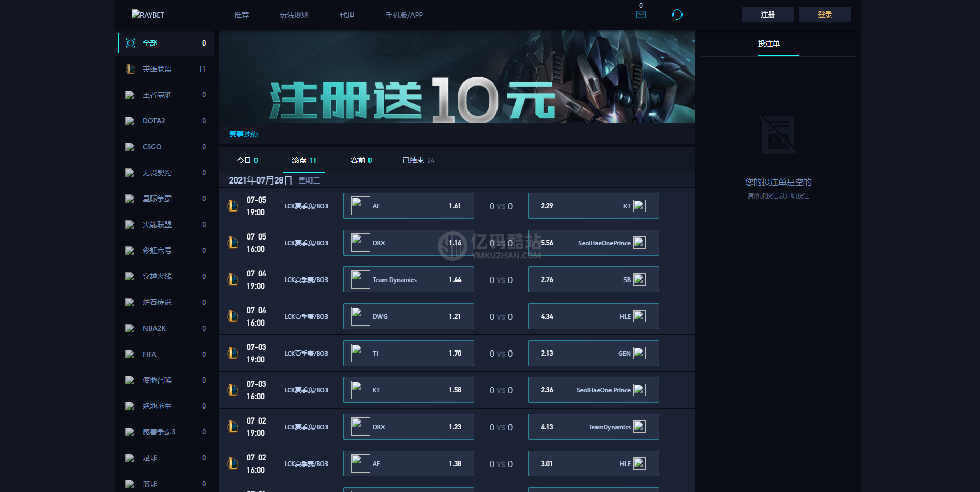Click the 足球 sport icon in sidebar

[x=130, y=458]
